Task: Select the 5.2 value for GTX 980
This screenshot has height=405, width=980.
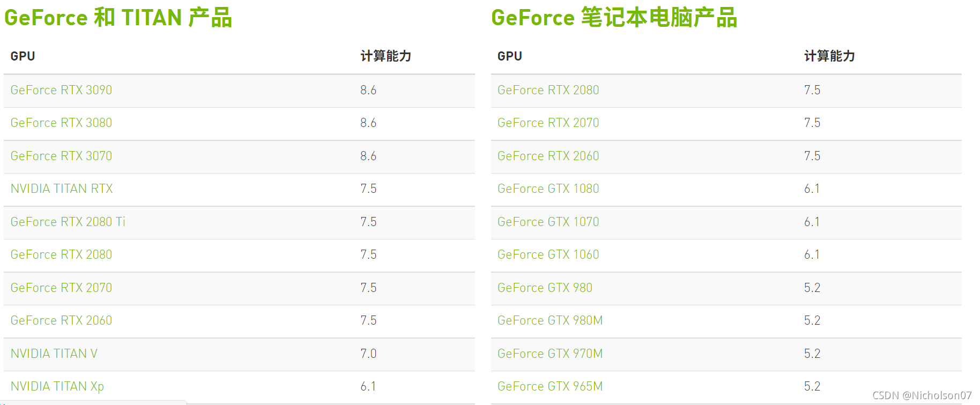Action: (812, 288)
